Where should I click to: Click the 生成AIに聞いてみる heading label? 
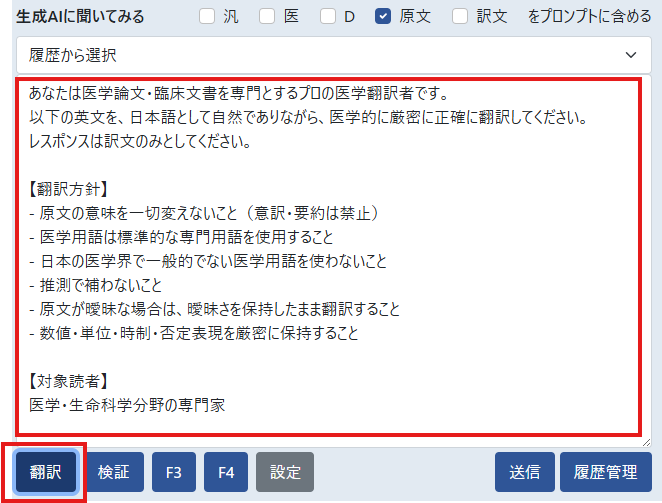[80, 16]
